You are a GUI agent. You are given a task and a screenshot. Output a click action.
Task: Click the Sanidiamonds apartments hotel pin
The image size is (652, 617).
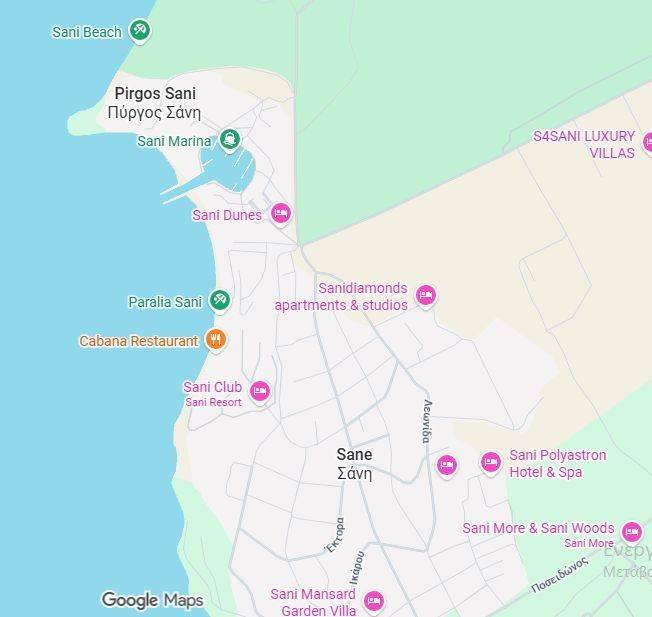pos(426,295)
